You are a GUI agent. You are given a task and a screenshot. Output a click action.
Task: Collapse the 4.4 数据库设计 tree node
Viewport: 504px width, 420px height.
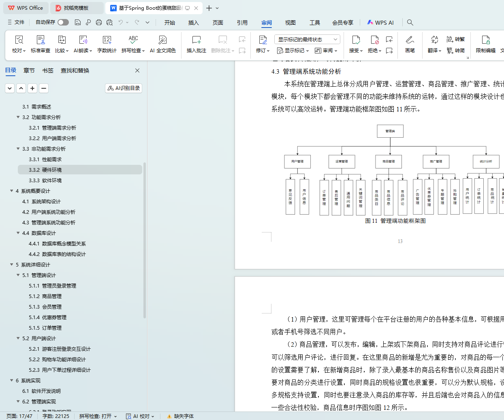(x=18, y=233)
